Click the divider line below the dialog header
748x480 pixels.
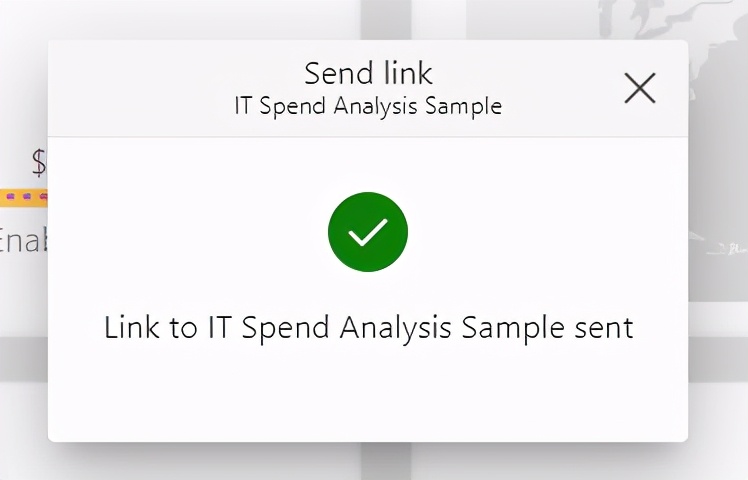pos(368,137)
